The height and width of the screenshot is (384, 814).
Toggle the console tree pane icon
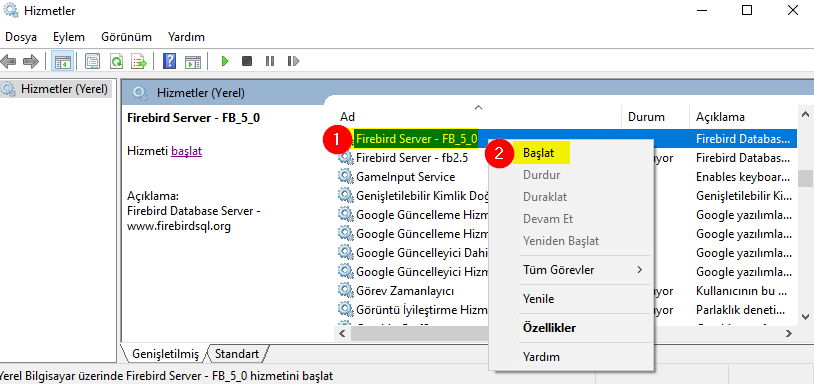tap(63, 61)
